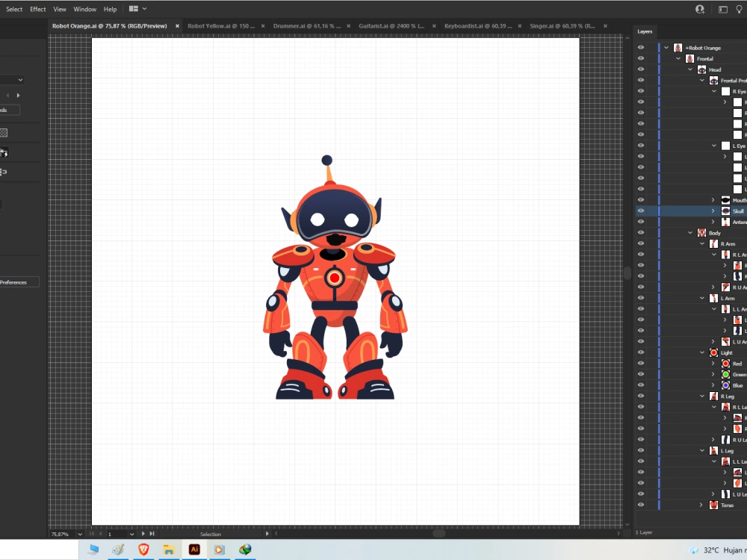747x560 pixels.
Task: Select the Green layer thumbnail icon
Action: (726, 374)
